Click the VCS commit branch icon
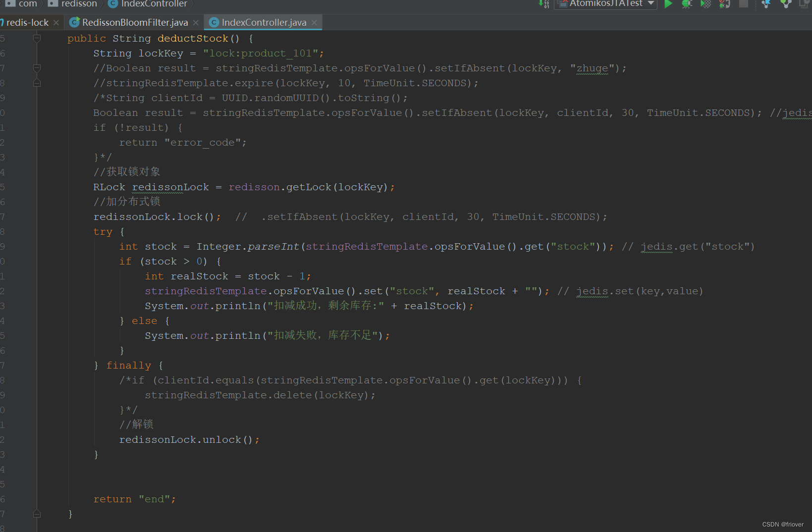Image resolution: width=812 pixels, height=532 pixels. point(786,4)
